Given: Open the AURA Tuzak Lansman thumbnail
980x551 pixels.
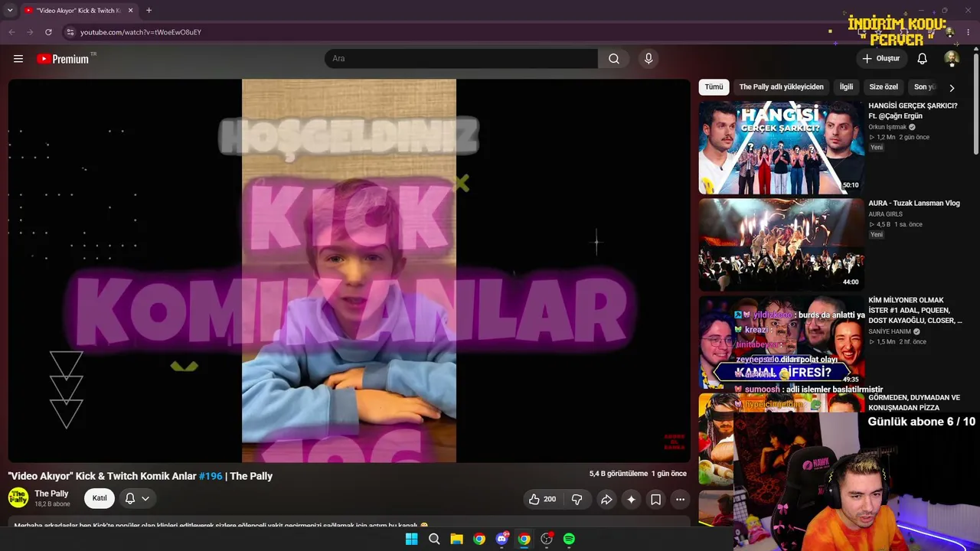Looking at the screenshot, I should [781, 245].
